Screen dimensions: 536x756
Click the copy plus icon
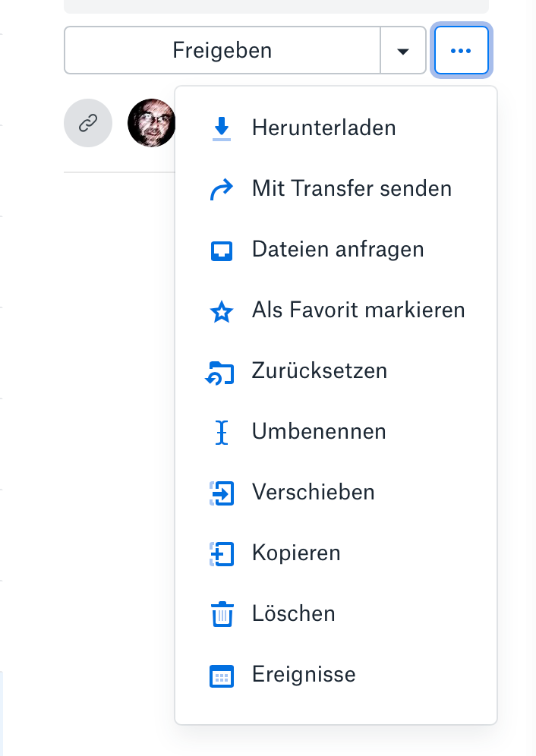221,553
